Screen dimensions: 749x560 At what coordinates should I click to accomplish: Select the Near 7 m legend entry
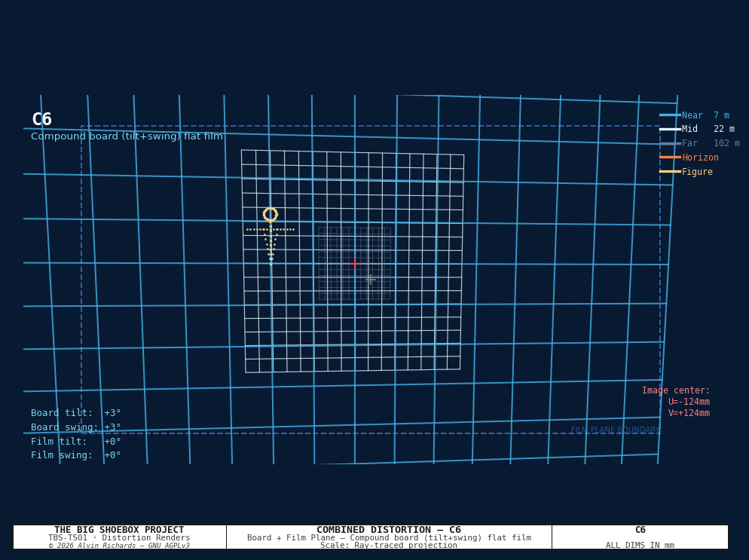(x=694, y=115)
